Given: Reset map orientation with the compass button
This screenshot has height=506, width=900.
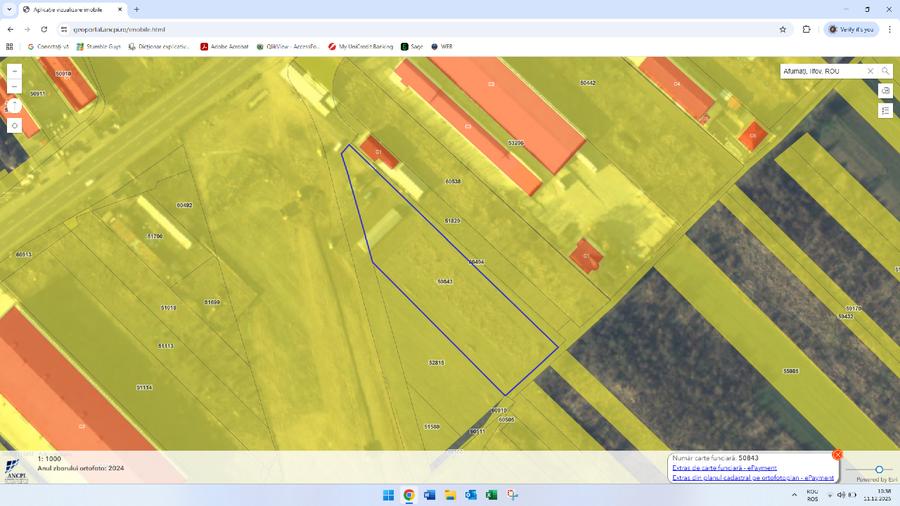Looking at the screenshot, I should 14,105.
